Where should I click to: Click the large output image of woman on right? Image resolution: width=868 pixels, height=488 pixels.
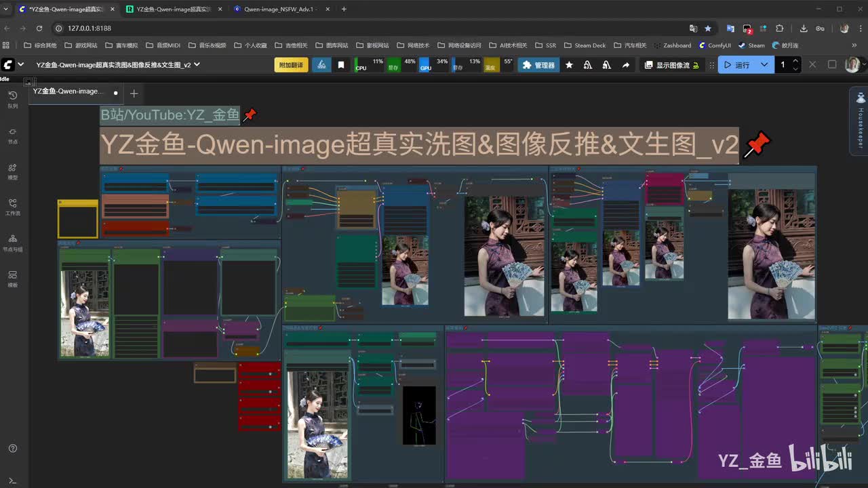pyautogui.click(x=771, y=254)
